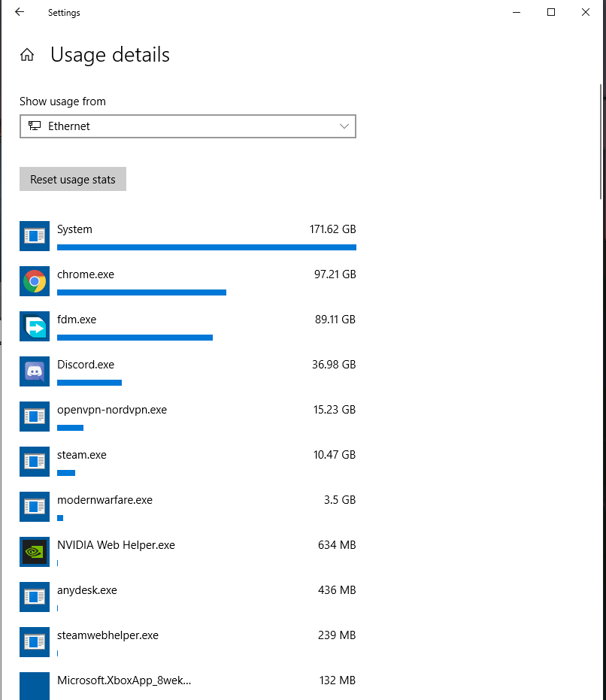Click the steam.exe usage bar
606x700 pixels.
click(x=66, y=473)
